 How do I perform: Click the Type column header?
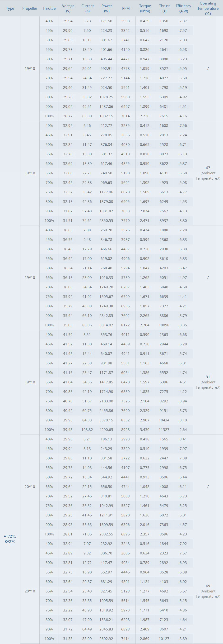[10, 9]
